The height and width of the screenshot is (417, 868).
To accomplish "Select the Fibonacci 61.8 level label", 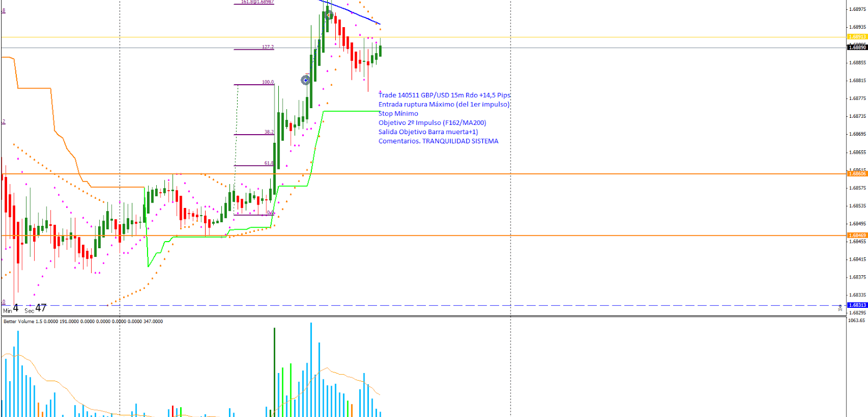I will click(269, 163).
